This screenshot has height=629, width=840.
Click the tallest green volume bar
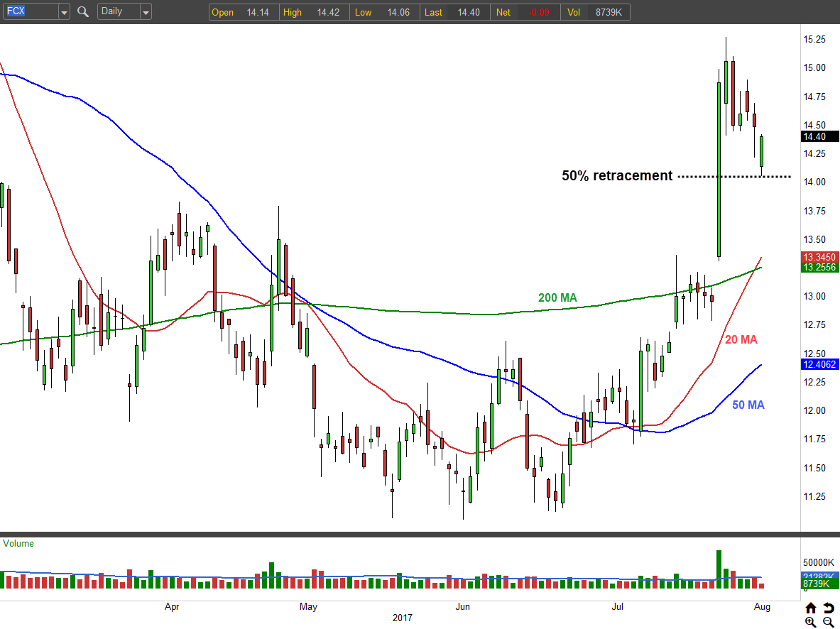point(719,569)
